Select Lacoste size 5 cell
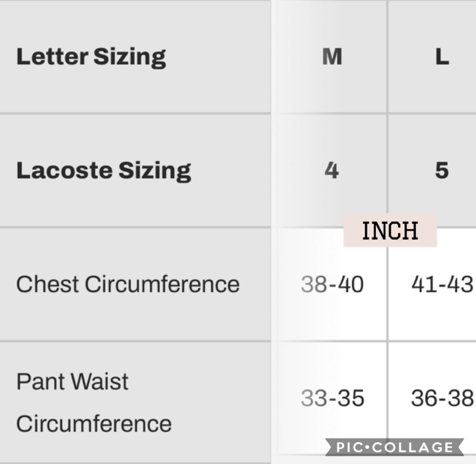 (442, 170)
